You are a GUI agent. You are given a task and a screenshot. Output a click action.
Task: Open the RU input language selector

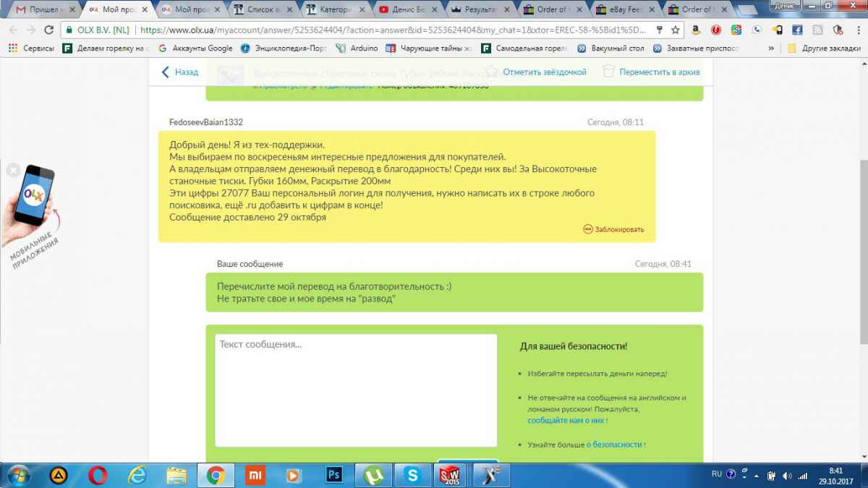coord(716,474)
